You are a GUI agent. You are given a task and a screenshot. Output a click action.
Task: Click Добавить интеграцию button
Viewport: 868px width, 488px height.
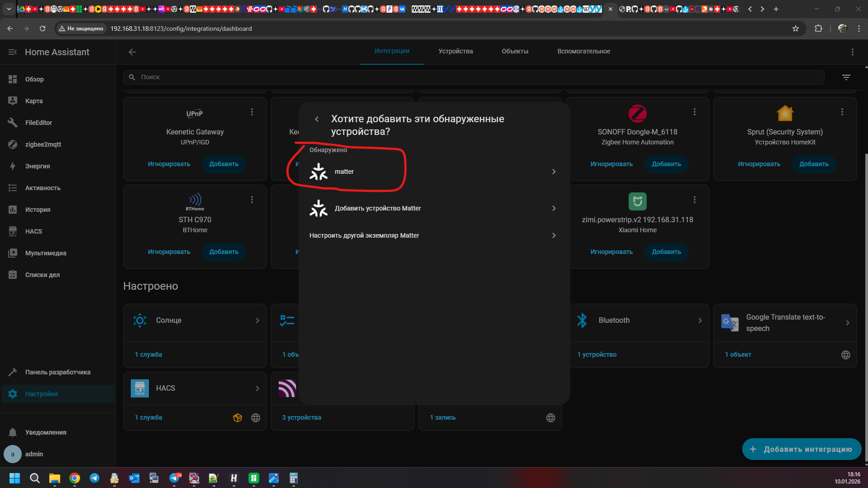click(x=801, y=449)
